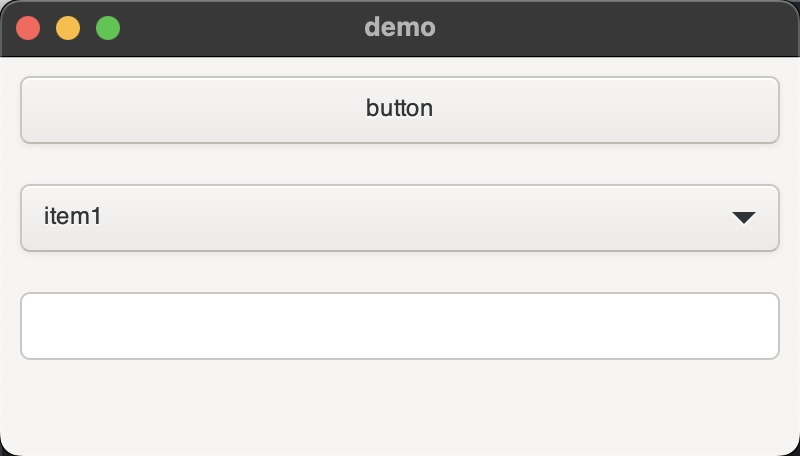The image size is (800, 456).
Task: Expand the item1 selection list
Action: pyautogui.click(x=399, y=217)
